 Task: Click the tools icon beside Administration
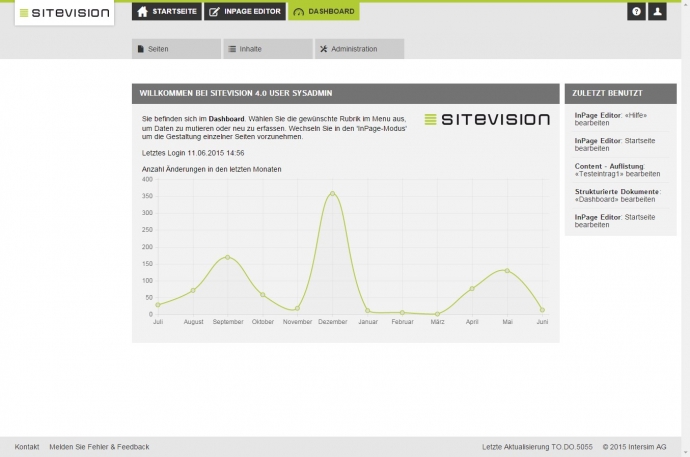coord(323,49)
